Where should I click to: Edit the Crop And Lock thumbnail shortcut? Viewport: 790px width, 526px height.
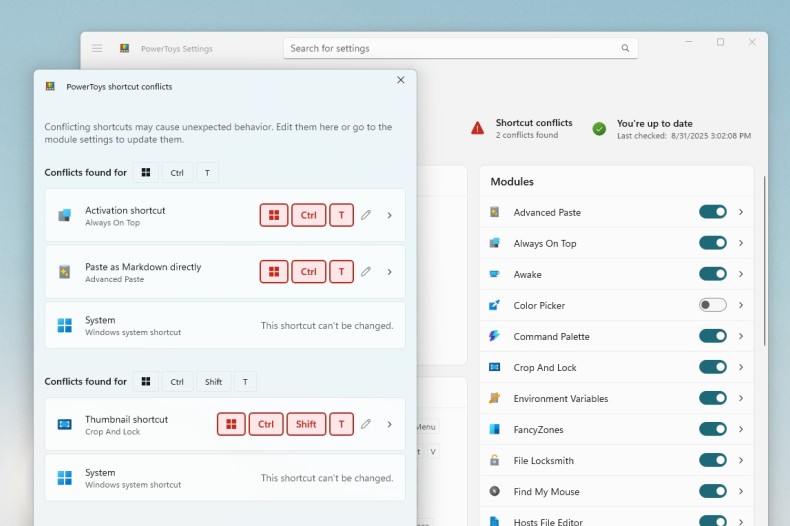(x=366, y=424)
